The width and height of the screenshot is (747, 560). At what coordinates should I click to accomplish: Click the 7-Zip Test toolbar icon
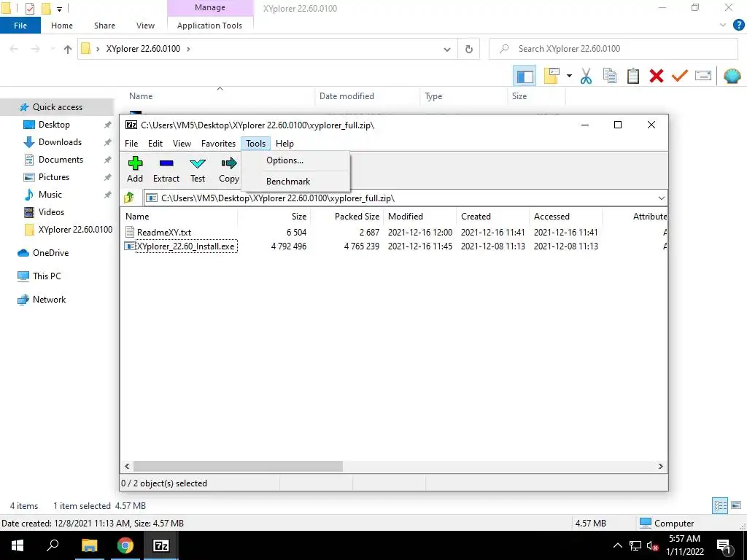(x=198, y=163)
